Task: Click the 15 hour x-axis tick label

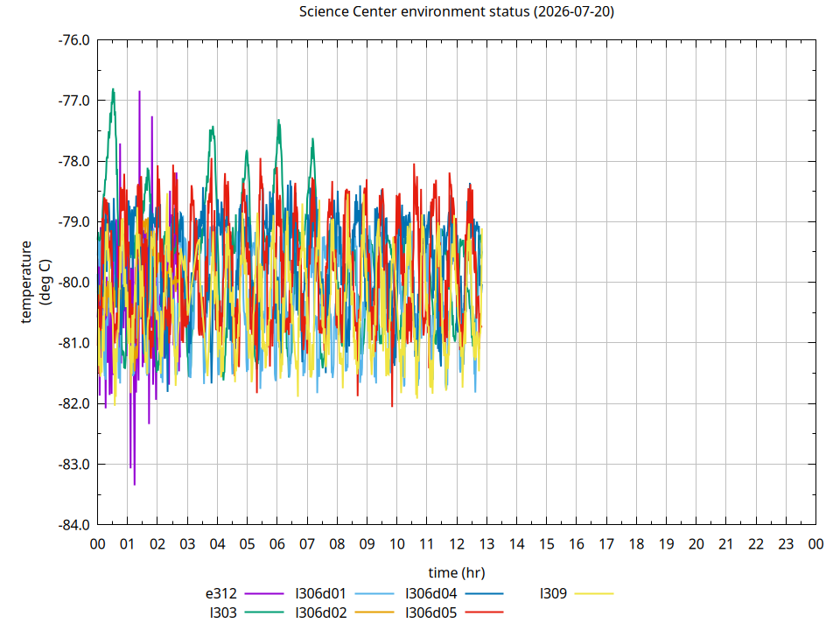Action: 546,544
